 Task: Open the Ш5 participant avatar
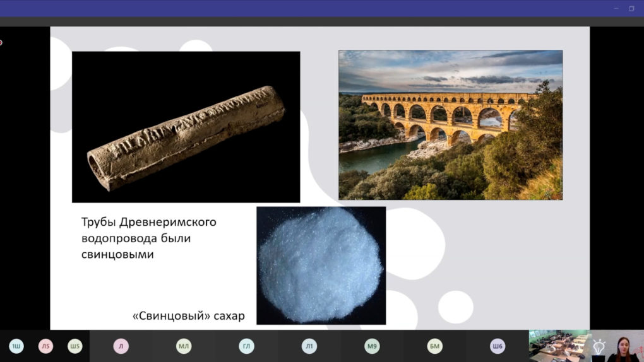[75, 346]
